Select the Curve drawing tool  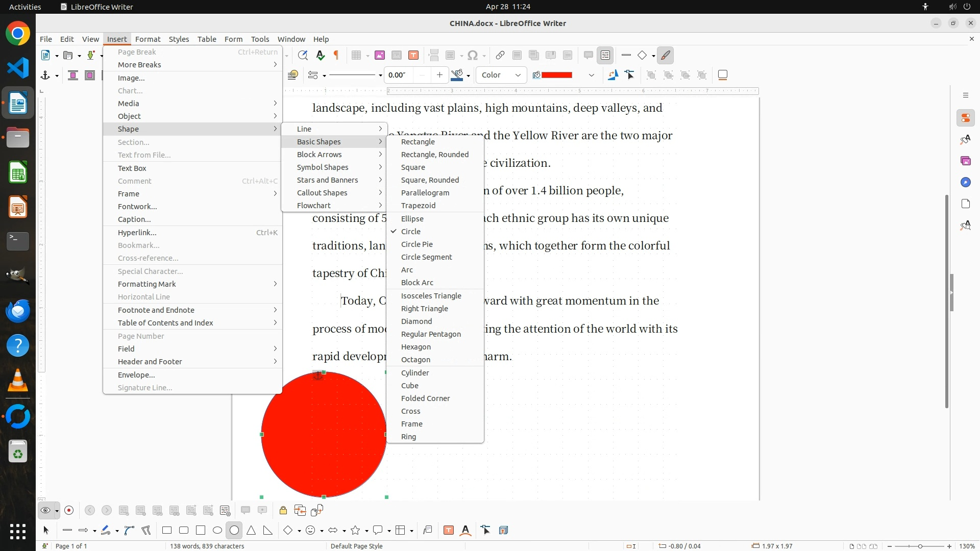[129, 531]
